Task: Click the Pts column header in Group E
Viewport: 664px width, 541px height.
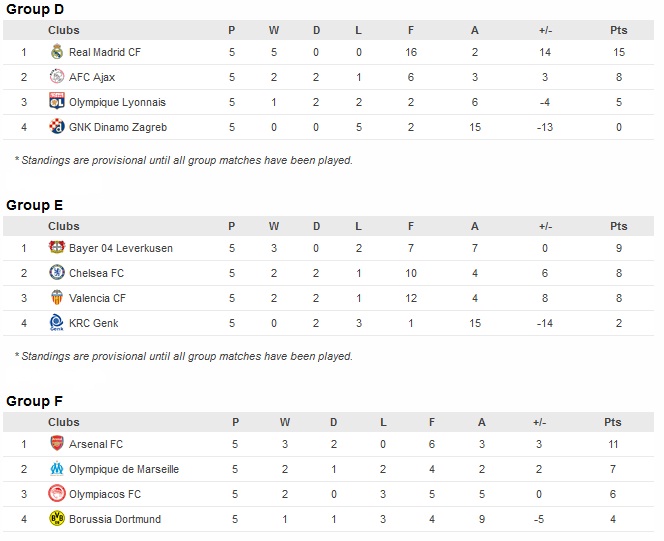Action: (618, 226)
